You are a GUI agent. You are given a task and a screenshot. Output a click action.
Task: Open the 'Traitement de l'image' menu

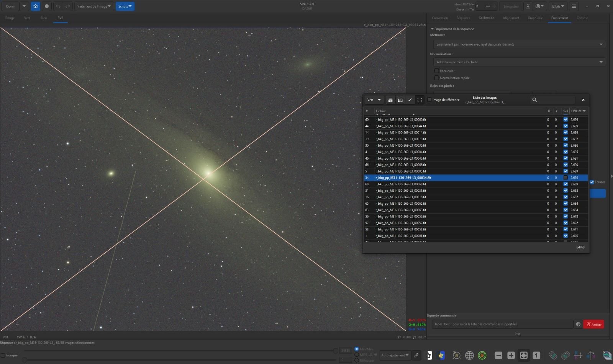[94, 6]
